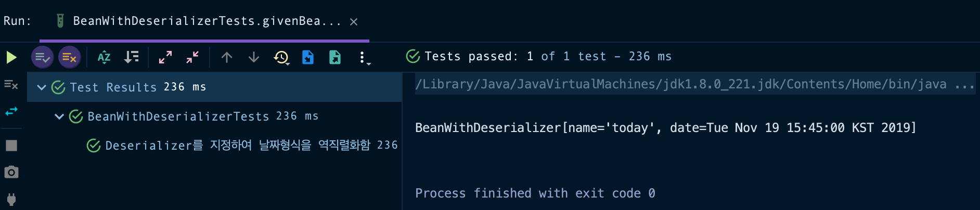Sort tests alphabetically
The height and width of the screenshot is (210, 980).
pyautogui.click(x=104, y=57)
